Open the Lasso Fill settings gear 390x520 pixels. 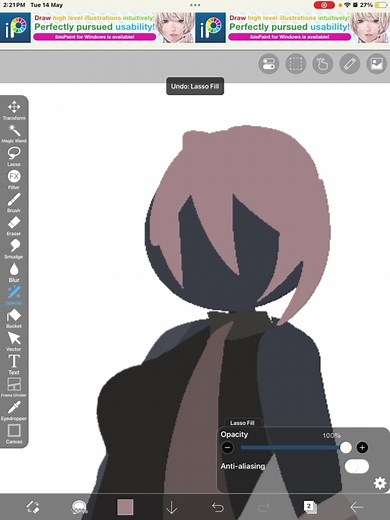click(380, 483)
